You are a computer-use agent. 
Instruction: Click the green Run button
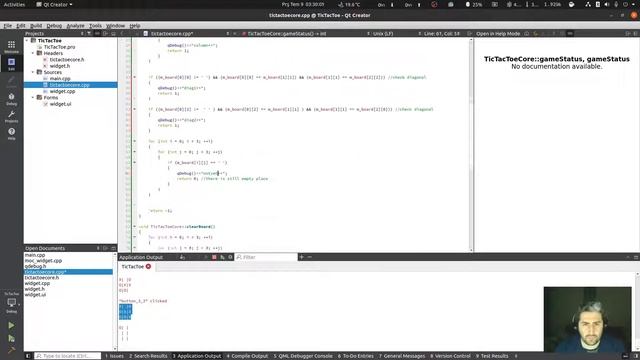pos(11,325)
